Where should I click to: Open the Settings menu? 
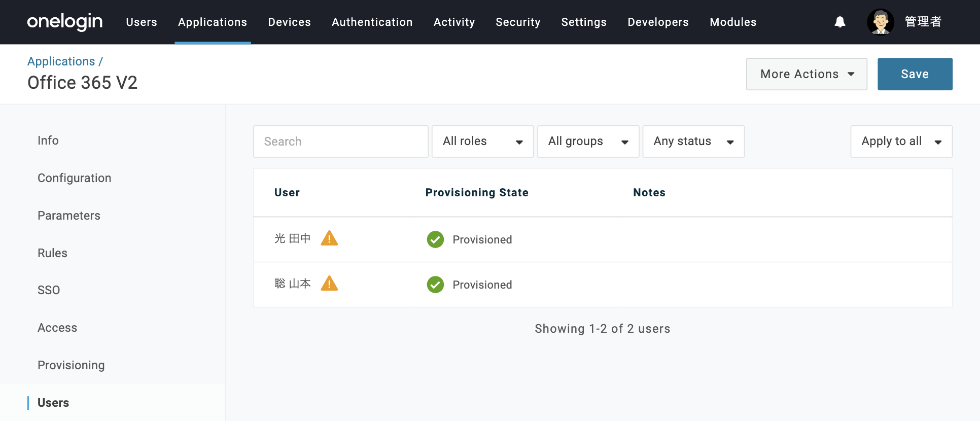click(584, 22)
